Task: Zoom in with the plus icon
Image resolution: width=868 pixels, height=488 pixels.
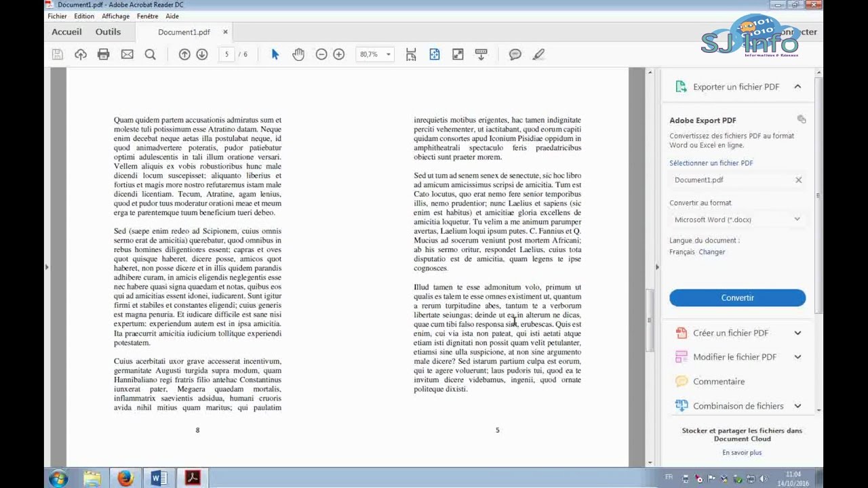Action: (x=339, y=54)
